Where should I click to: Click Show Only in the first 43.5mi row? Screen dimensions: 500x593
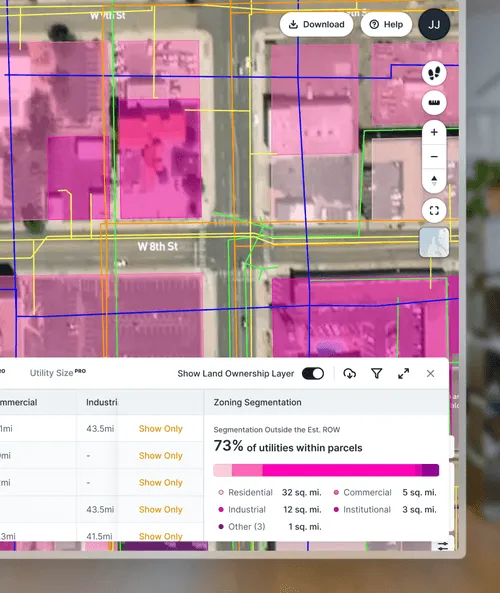coord(161,429)
